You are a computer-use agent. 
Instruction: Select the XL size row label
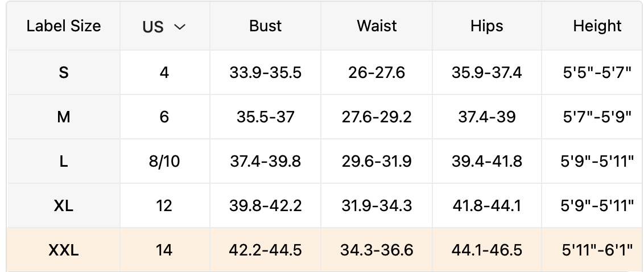point(64,205)
